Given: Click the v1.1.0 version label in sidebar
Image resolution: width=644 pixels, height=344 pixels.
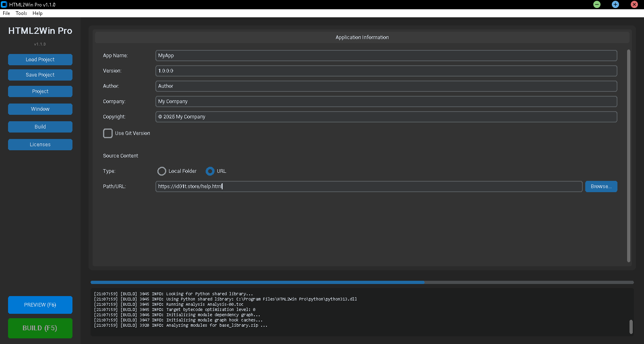Looking at the screenshot, I should coord(40,44).
